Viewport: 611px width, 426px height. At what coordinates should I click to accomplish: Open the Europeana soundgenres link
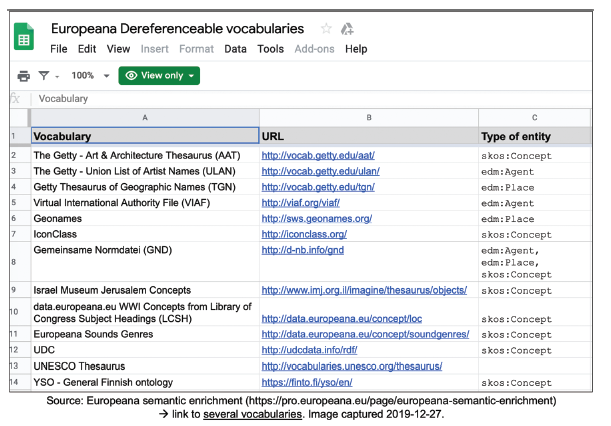[365, 334]
